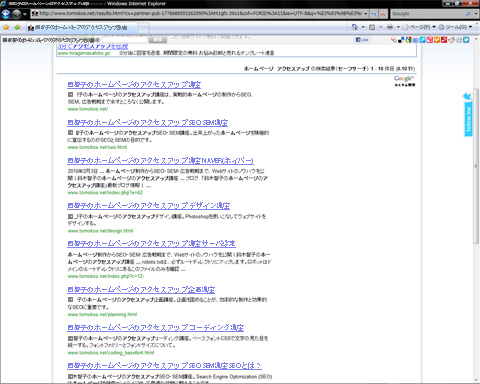
Task: Click the Google custom search logo
Action: pyautogui.click(x=404, y=81)
